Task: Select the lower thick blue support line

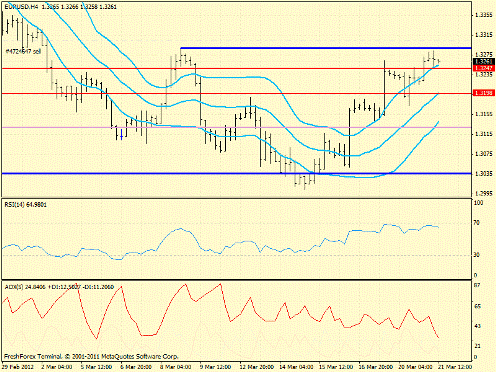Action: click(236, 173)
